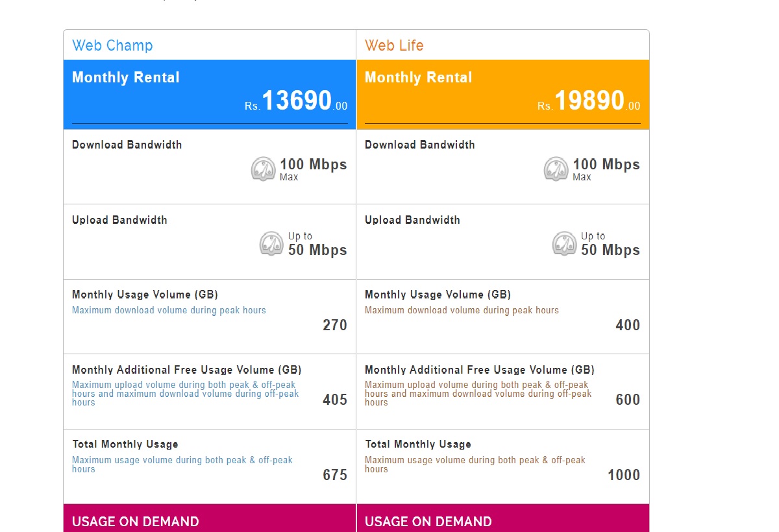Screen dimensions: 779x532
Task: Open Web Champ Usage On Demand section
Action: click(210, 518)
